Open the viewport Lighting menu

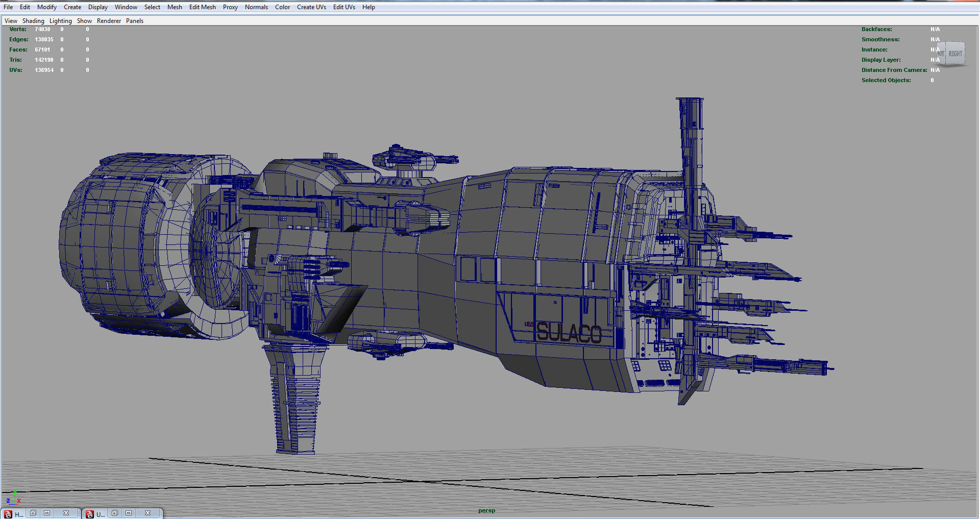pyautogui.click(x=61, y=21)
